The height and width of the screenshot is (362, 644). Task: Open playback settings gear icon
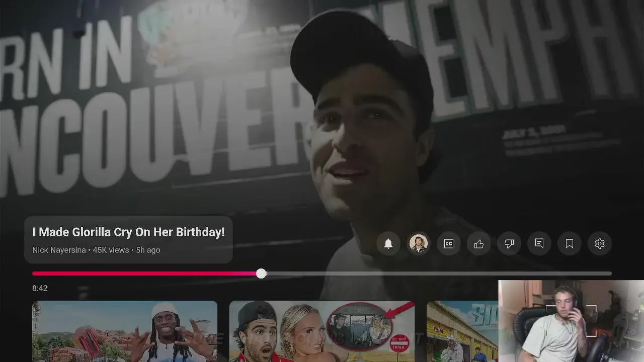pos(600,244)
